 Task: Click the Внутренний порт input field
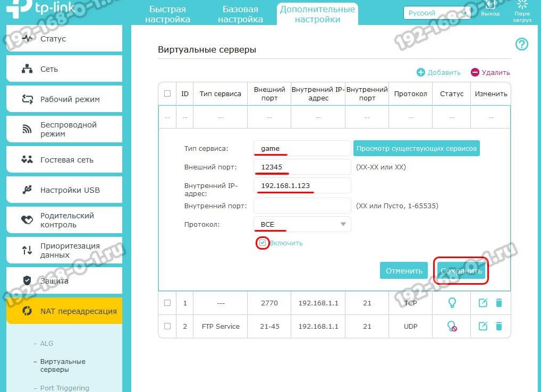tap(302, 206)
